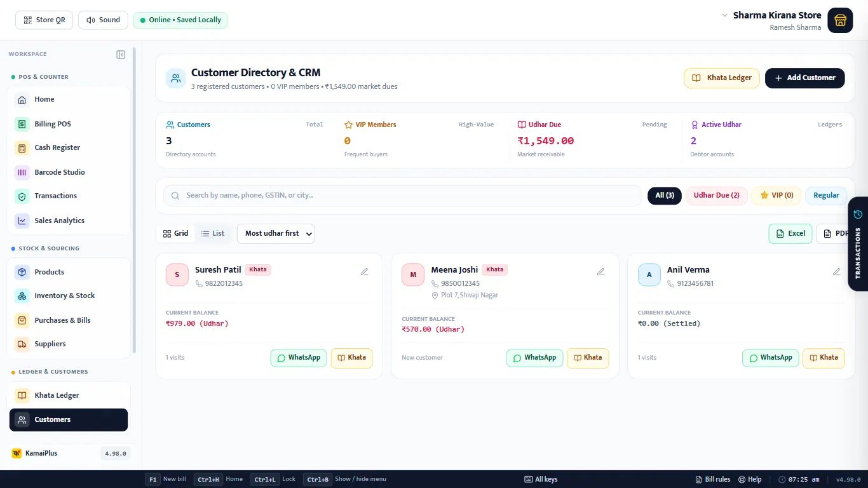Switch to Grid view
The width and height of the screenshot is (868, 488).
[x=175, y=234]
